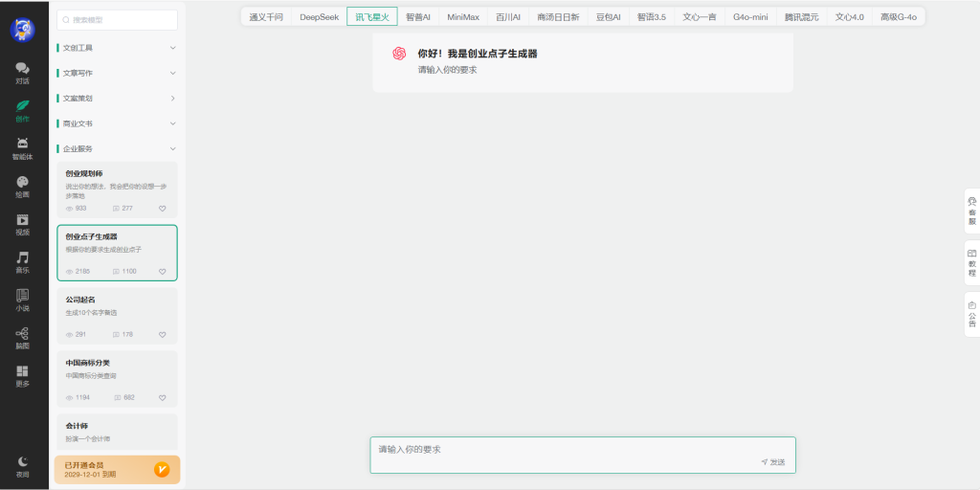Select the 讯飞星火 model tab
Screen dimensions: 980x490
click(x=372, y=17)
